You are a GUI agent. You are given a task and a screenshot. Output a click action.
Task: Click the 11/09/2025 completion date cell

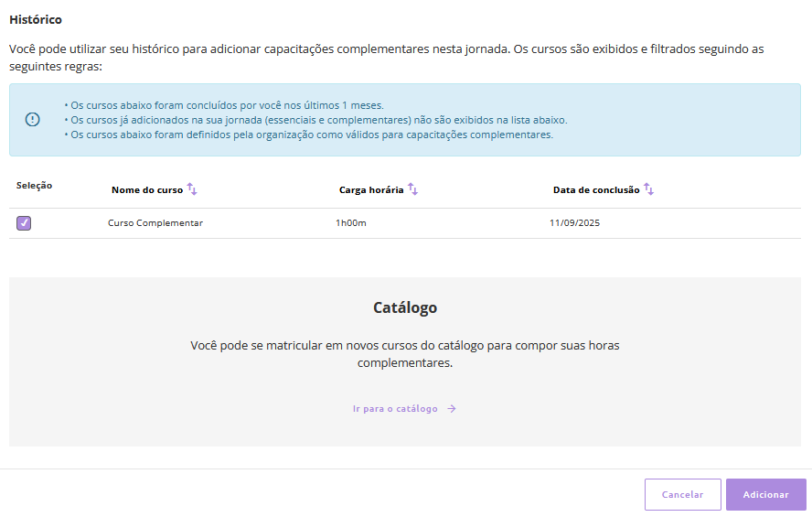[574, 223]
